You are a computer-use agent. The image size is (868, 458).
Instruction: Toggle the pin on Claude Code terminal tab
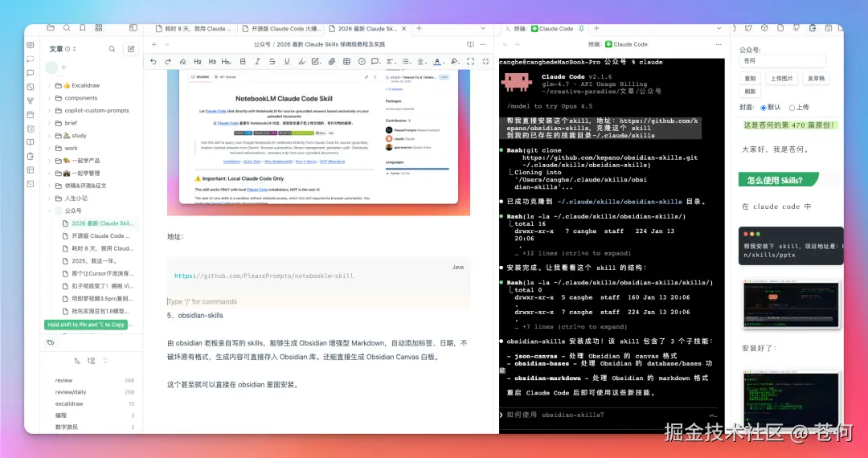[x=581, y=28]
